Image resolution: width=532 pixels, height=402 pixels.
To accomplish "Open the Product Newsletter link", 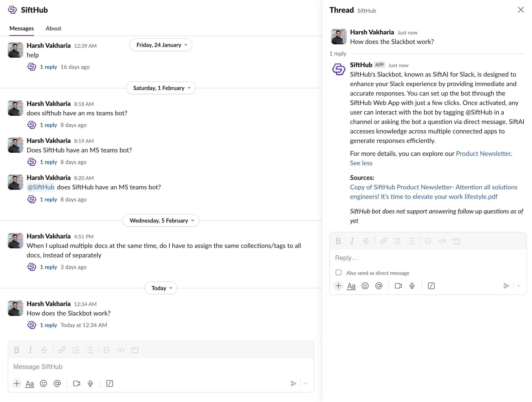I will pyautogui.click(x=483, y=154).
